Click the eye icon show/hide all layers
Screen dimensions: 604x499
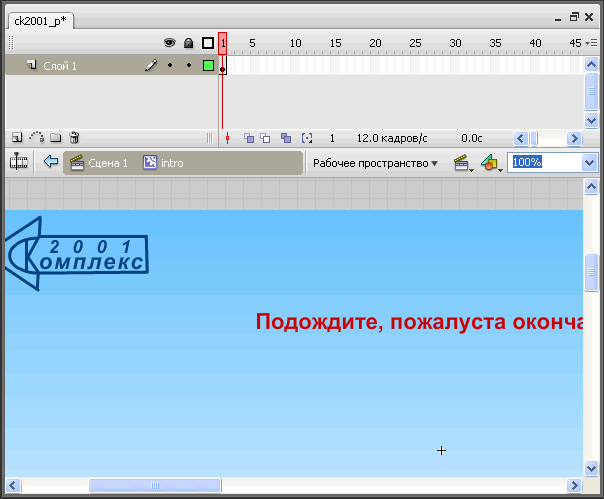point(169,43)
